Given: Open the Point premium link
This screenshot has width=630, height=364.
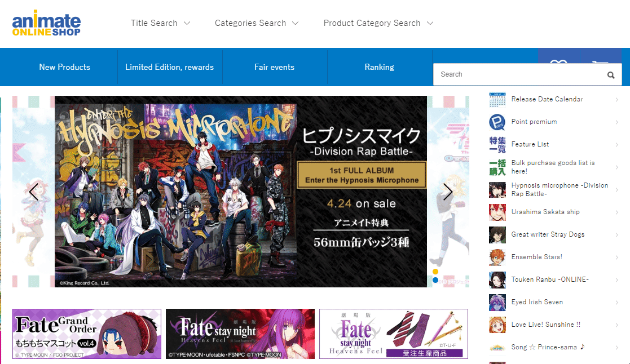Looking at the screenshot, I should 534,122.
